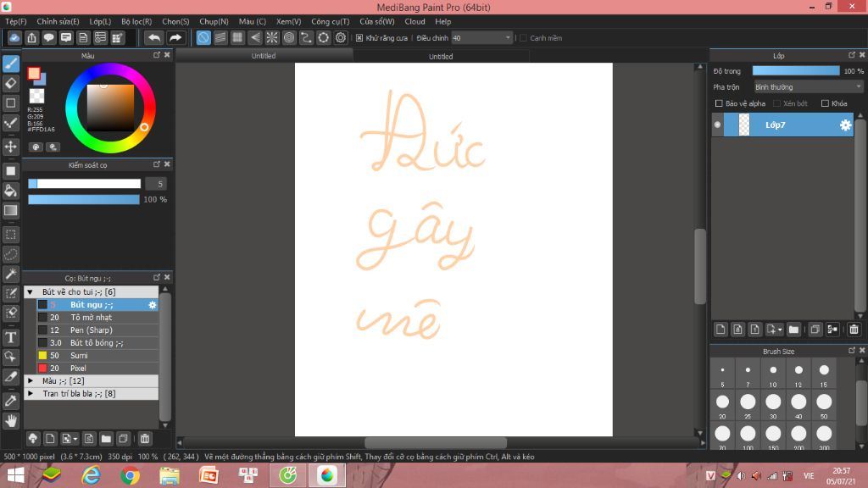This screenshot has height=488, width=868.
Task: Open Chỉnh sửa(E) menu
Action: pyautogui.click(x=58, y=21)
